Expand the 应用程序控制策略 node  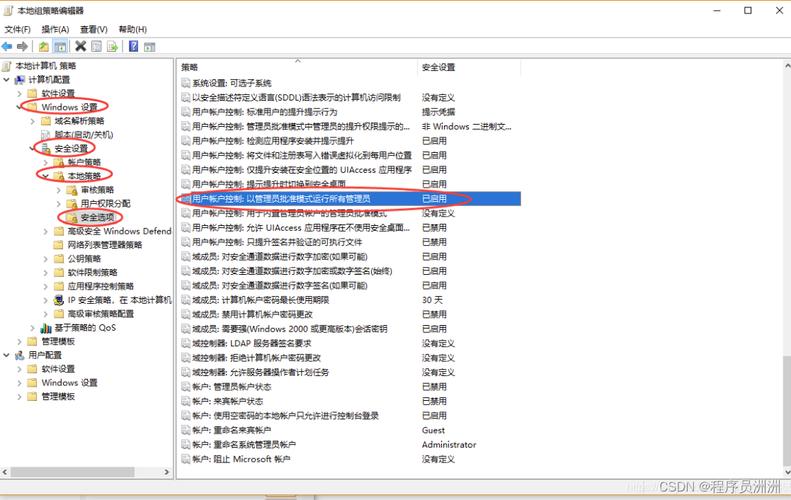pyautogui.click(x=45, y=287)
